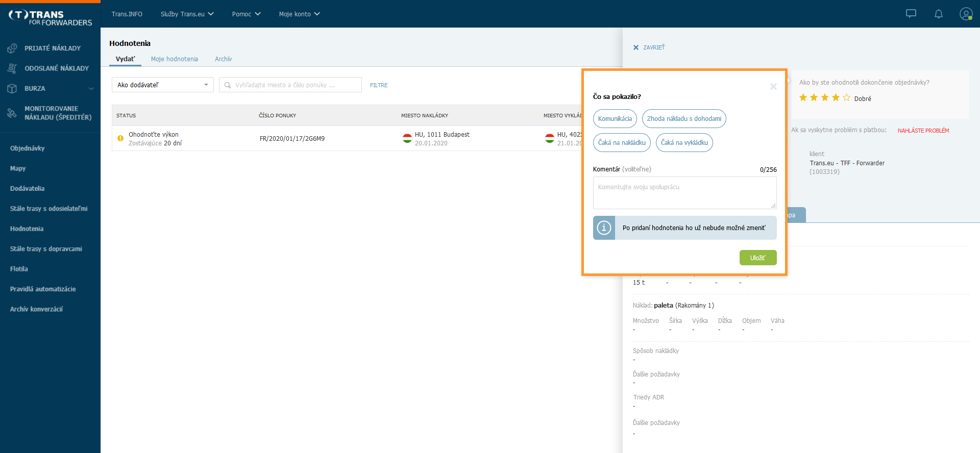Click the Odoslané náklady sidebar icon
Image resolution: width=980 pixels, height=453 pixels.
pos(12,68)
